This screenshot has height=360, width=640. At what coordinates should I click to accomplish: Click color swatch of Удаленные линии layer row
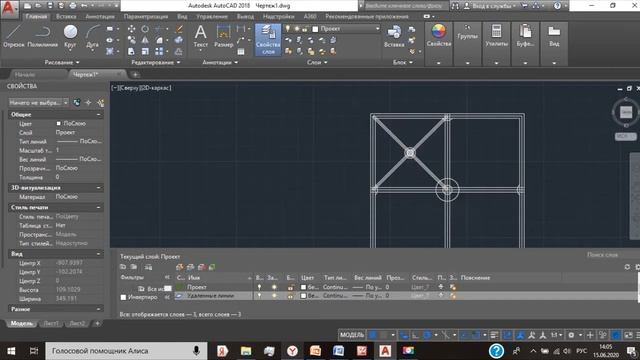pos(303,296)
